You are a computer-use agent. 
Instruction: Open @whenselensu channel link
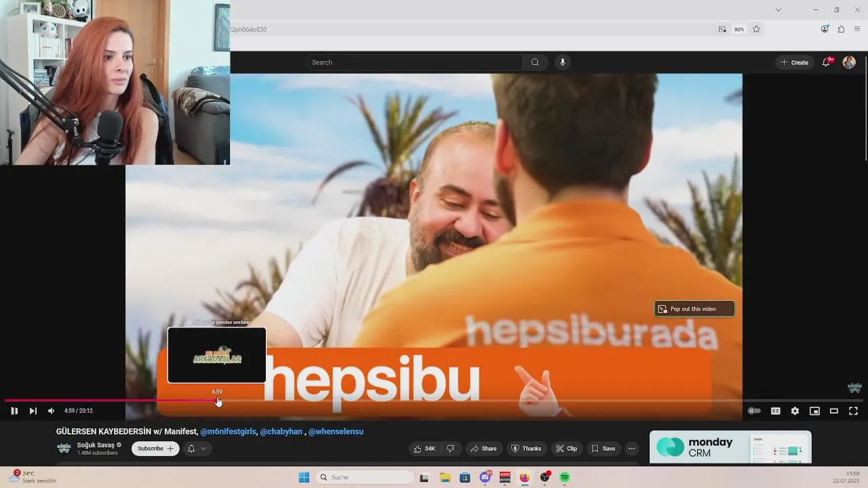tap(336, 432)
